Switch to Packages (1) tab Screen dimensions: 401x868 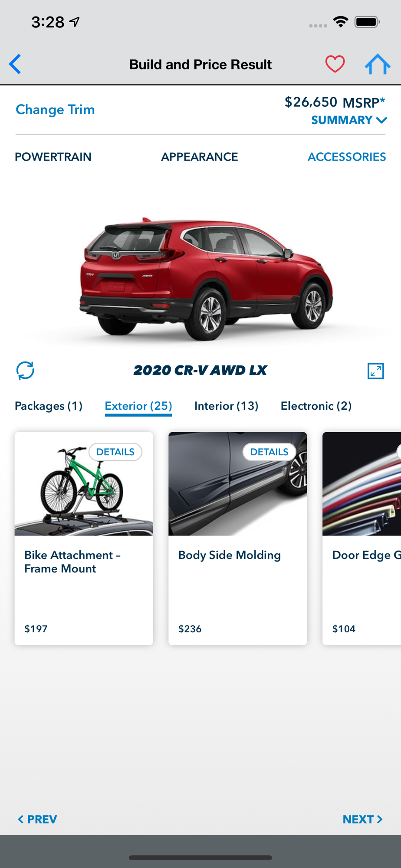point(49,406)
